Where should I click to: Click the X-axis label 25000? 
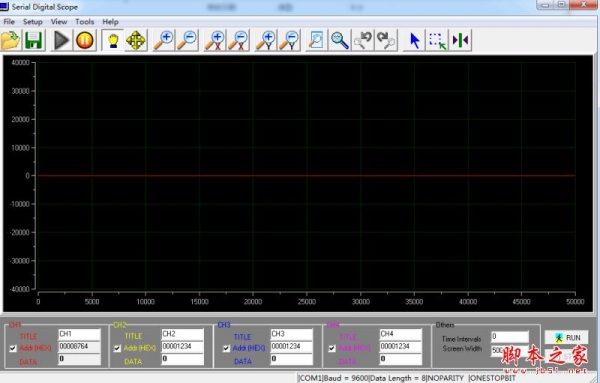tap(307, 302)
